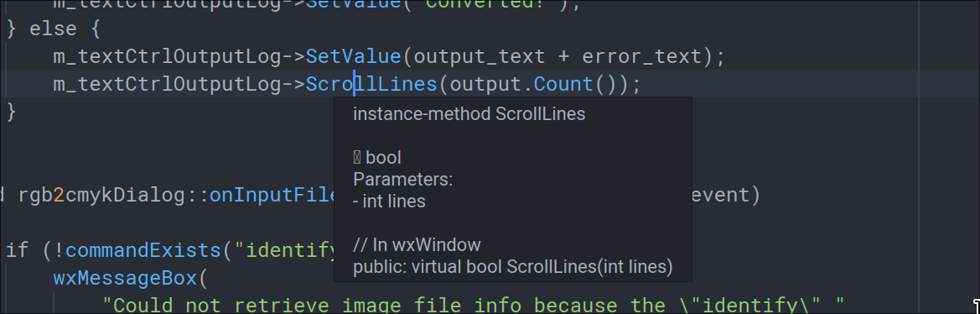980x314 pixels.
Task: Click the bool return type in tooltip
Action: pyautogui.click(x=383, y=158)
